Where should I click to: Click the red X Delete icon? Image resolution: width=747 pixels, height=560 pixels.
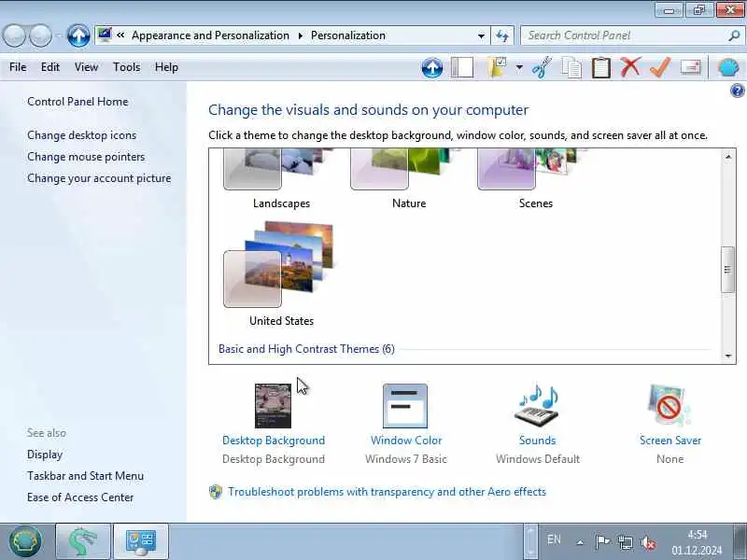(630, 67)
